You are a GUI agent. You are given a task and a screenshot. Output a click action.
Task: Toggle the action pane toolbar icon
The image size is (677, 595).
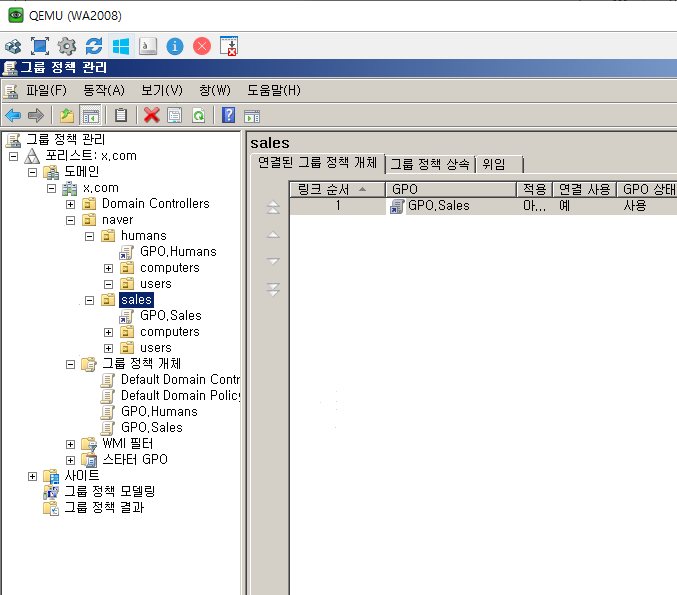point(252,115)
